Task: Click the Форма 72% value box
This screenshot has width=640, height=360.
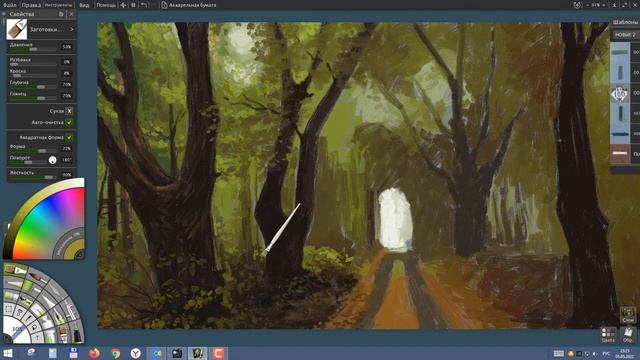Action: pos(67,149)
